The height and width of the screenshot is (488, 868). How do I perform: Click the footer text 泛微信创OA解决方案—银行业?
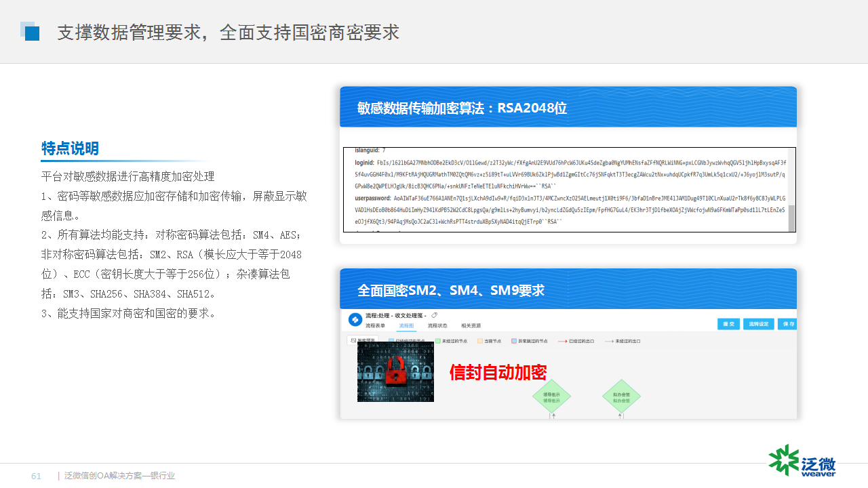point(119,476)
